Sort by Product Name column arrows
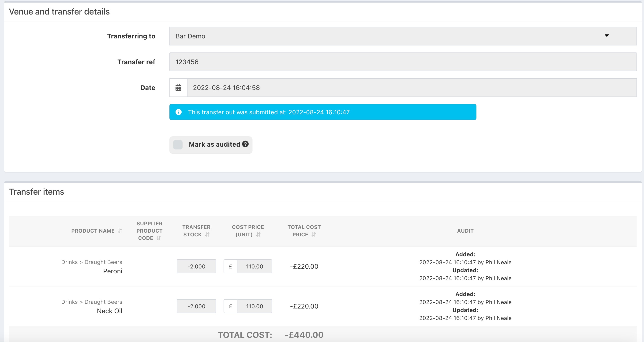Screen dimensions: 644x342 [x=120, y=230]
